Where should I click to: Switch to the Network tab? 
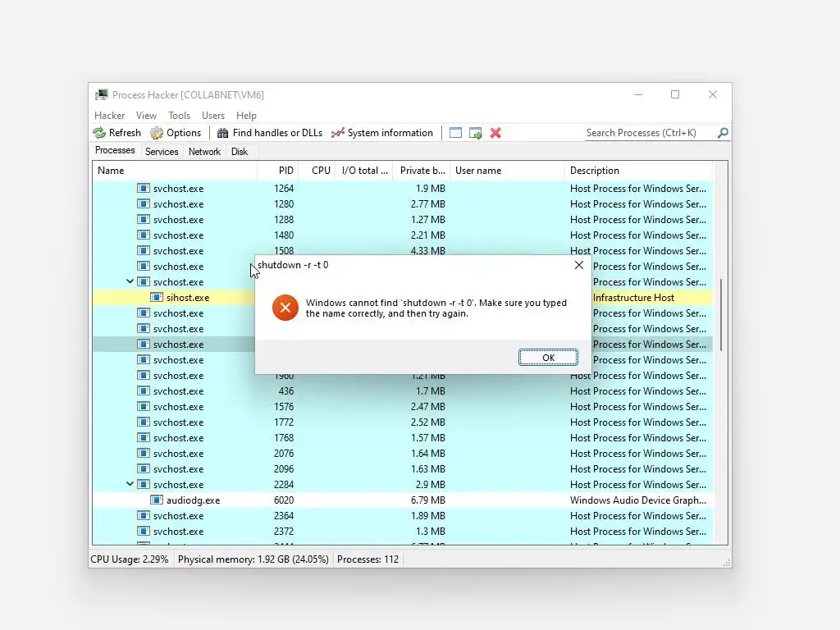click(204, 152)
